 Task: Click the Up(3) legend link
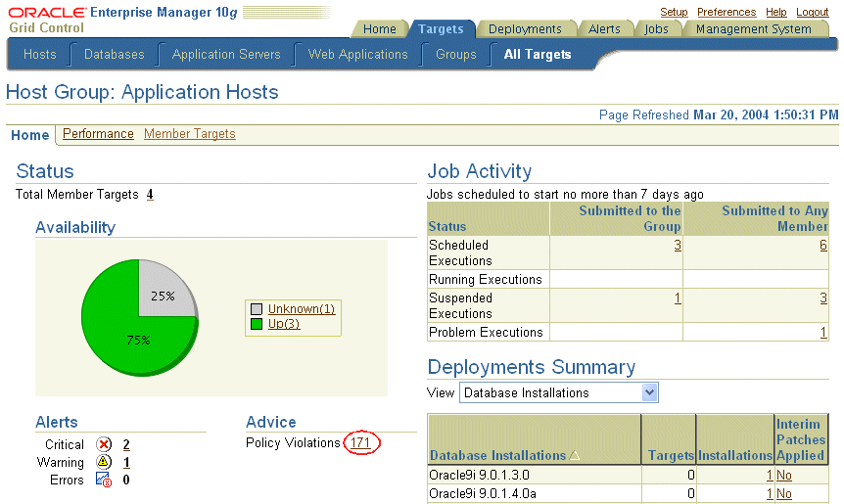(284, 323)
